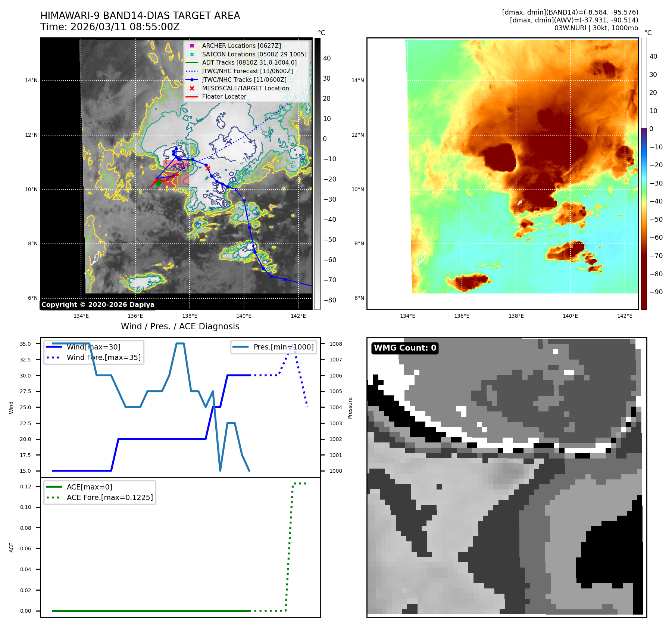
Task: Click the JTWC/NHC Tracks blue dot legend marker
Action: [192, 80]
